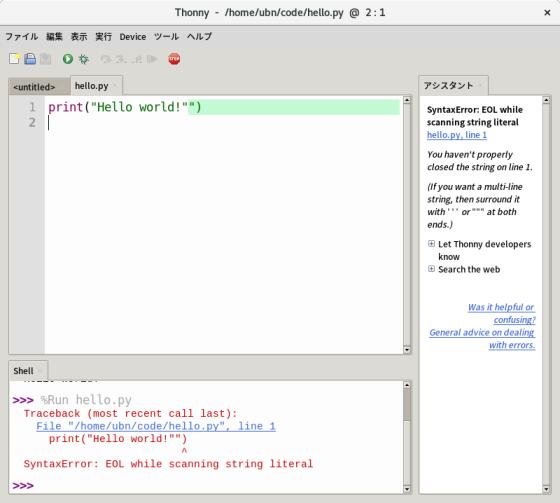The width and height of the screenshot is (560, 503).
Task: Click the disabled Step out icon
Action: (x=137, y=59)
